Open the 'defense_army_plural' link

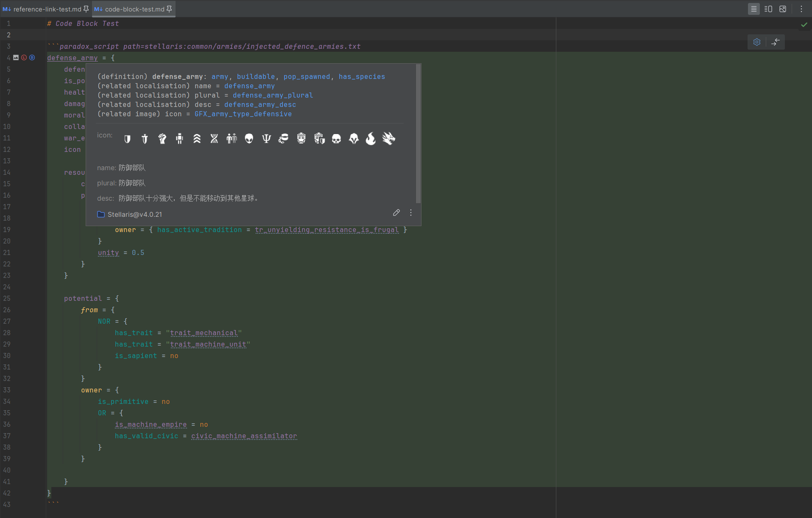point(273,95)
